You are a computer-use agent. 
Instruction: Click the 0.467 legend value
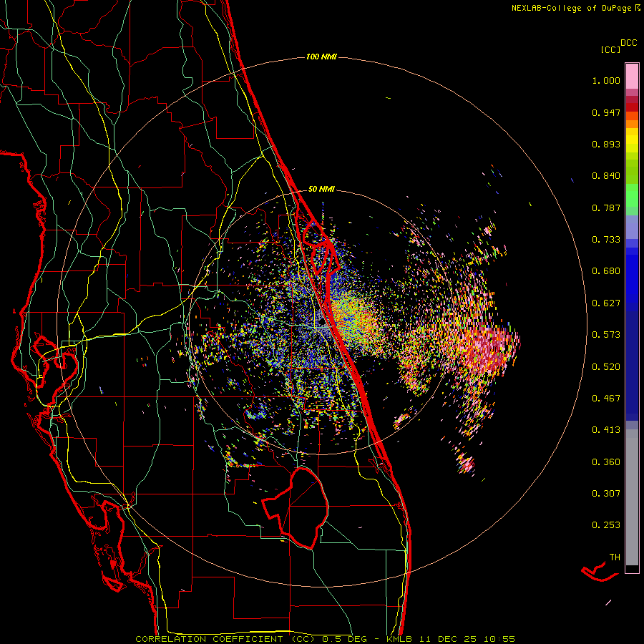(606, 399)
